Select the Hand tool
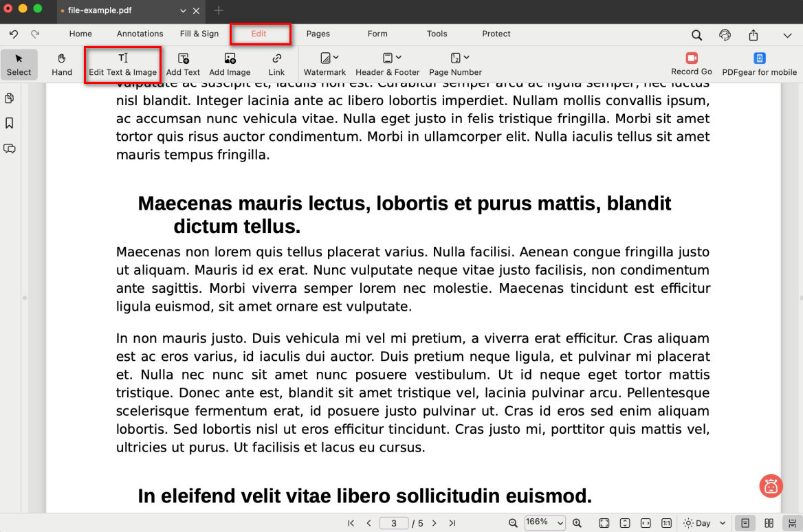The width and height of the screenshot is (803, 532). click(62, 64)
